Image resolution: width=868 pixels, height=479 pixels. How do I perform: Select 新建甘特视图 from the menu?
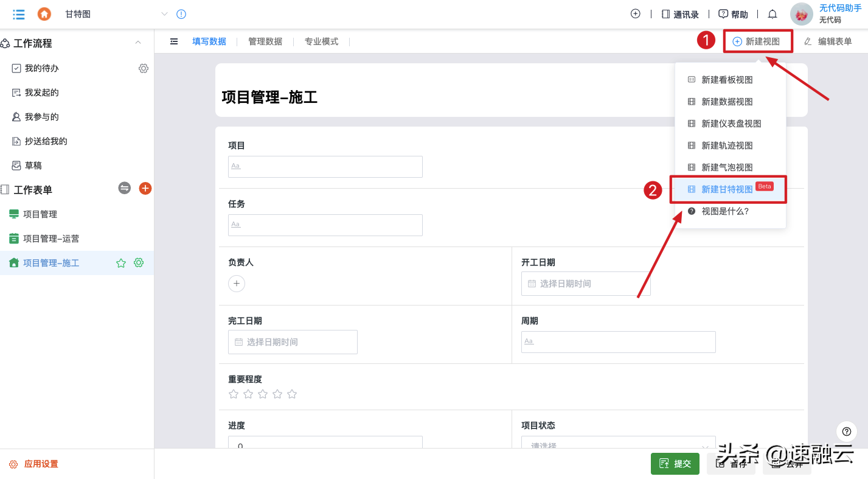[x=727, y=189]
